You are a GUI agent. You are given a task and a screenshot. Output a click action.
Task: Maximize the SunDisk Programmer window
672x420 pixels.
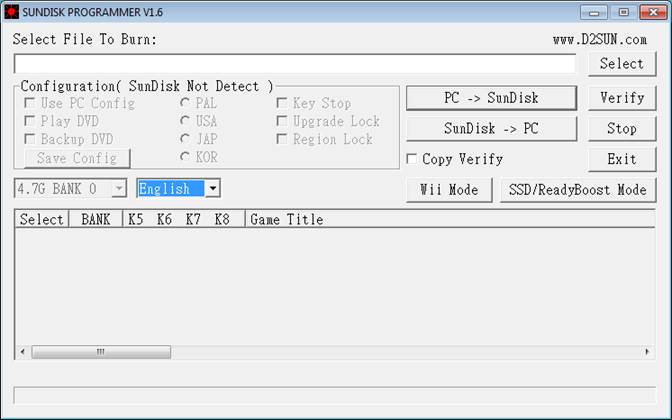tap(624, 12)
